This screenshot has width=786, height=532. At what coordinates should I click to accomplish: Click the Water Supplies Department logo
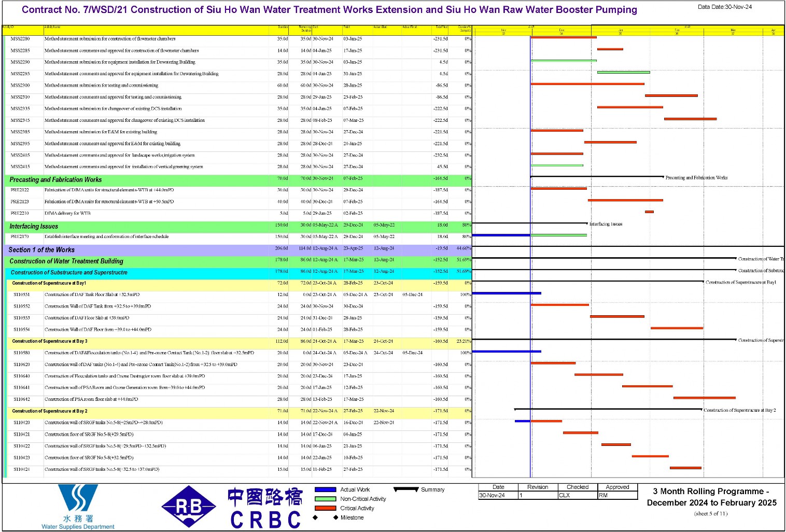click(x=78, y=507)
